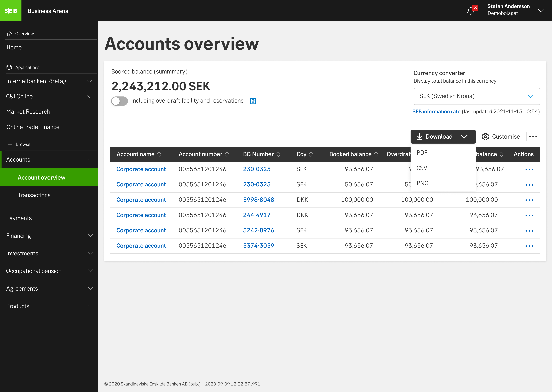
Task: Open the notifications bell icon
Action: pos(471,11)
